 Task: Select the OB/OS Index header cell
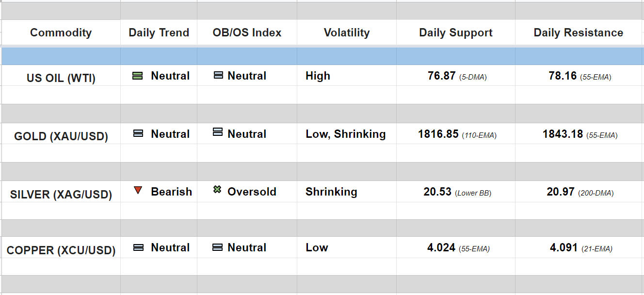[x=247, y=33]
